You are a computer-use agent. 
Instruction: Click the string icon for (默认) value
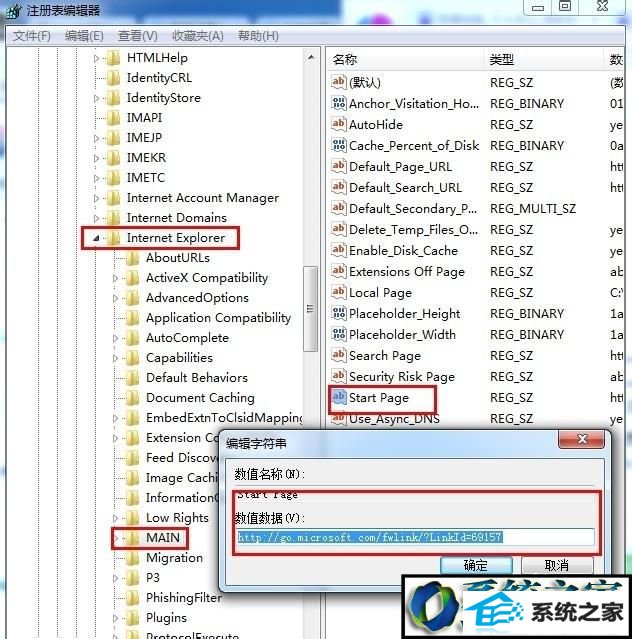[339, 82]
